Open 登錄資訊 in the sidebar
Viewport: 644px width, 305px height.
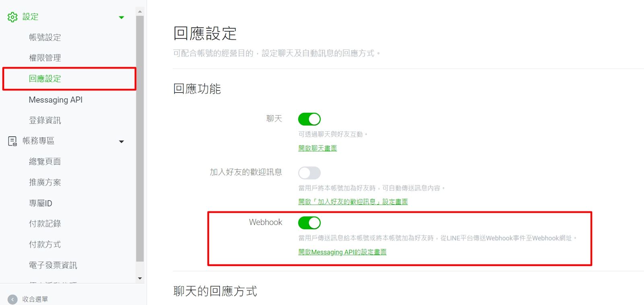[45, 120]
